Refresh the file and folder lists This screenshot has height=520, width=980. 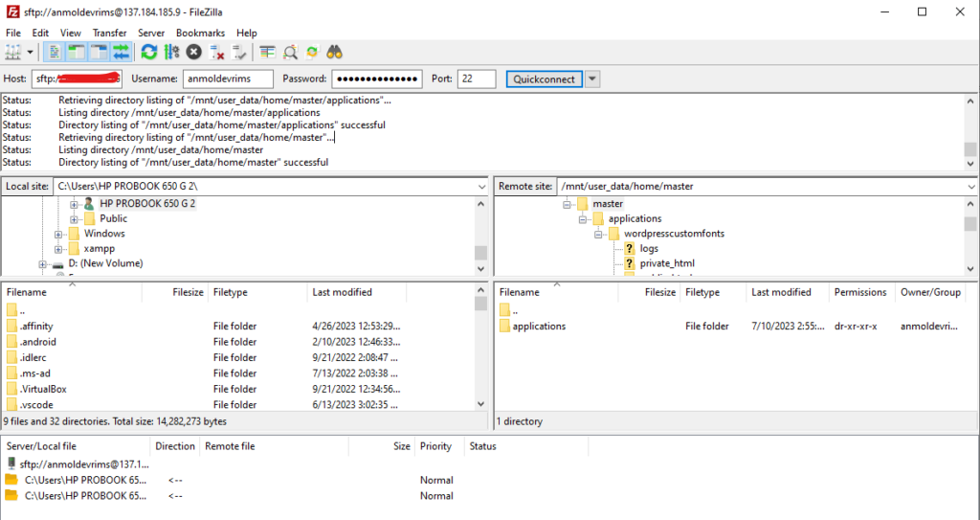tap(148, 53)
